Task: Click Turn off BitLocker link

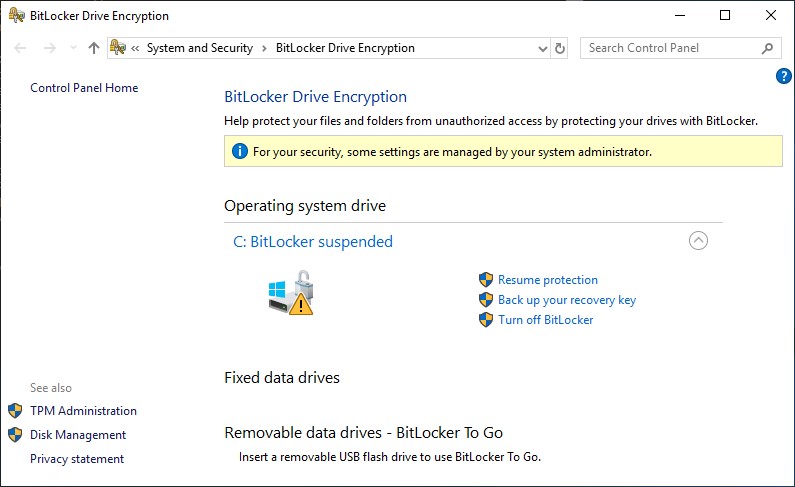Action: click(546, 320)
